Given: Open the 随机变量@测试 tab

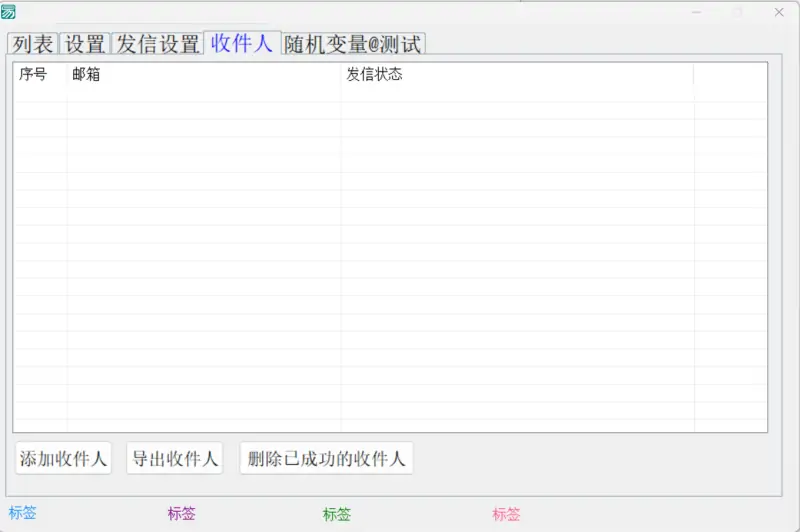Looking at the screenshot, I should coord(353,45).
